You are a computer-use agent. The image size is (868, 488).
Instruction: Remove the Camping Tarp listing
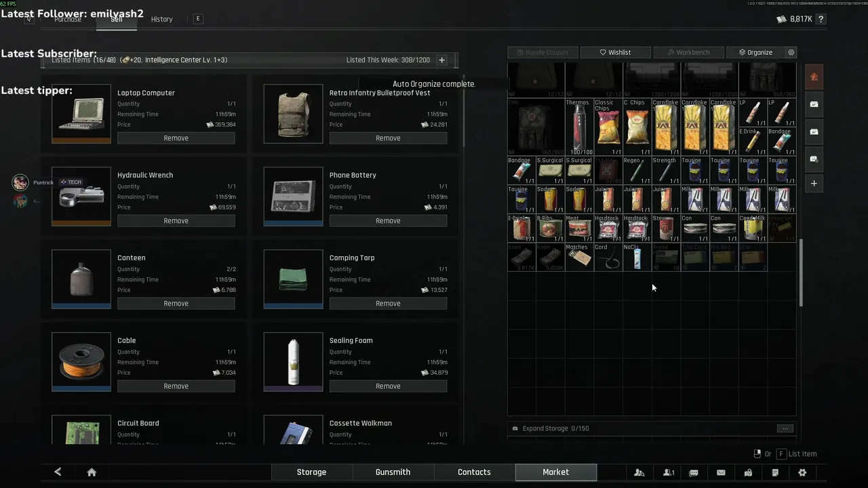(388, 304)
